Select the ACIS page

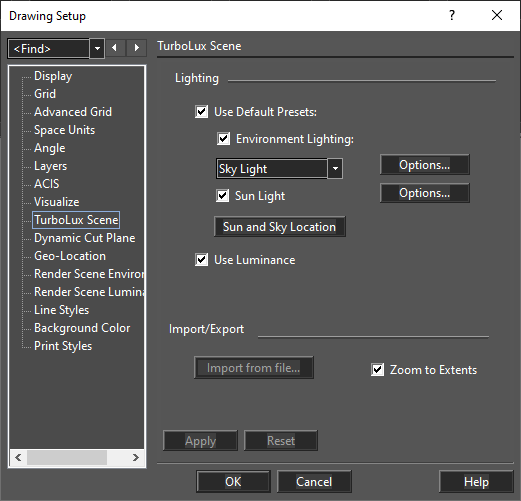coord(47,184)
